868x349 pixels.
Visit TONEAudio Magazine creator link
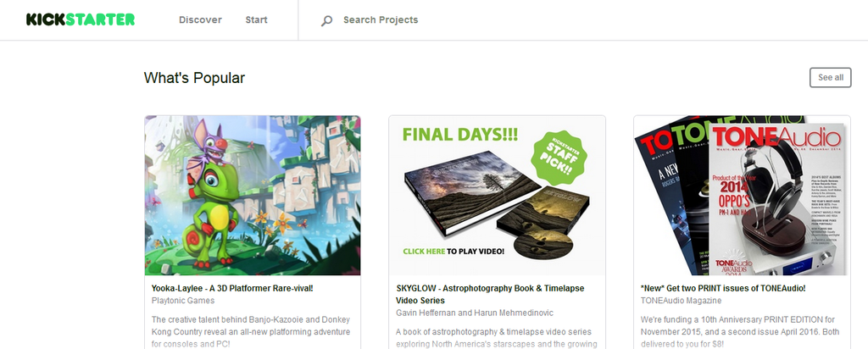[681, 301]
